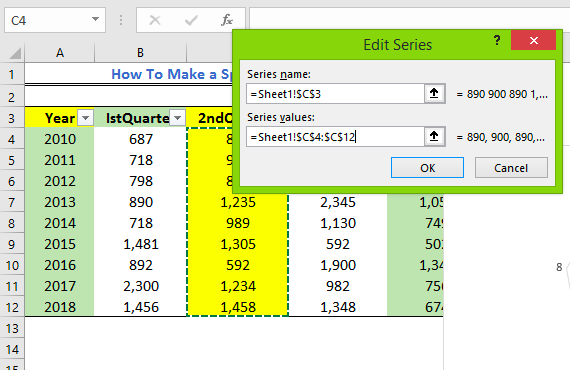Select column B header
This screenshot has width=573, height=379.
tap(140, 53)
